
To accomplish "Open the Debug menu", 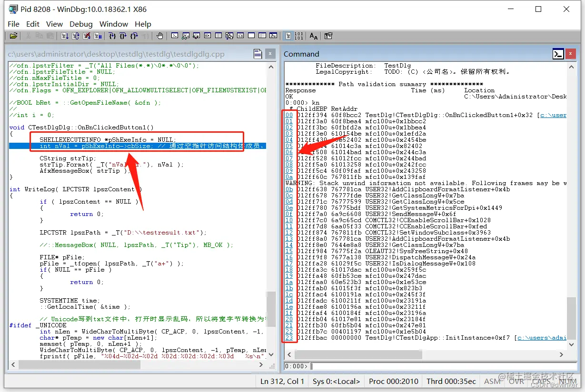I will (x=81, y=24).
